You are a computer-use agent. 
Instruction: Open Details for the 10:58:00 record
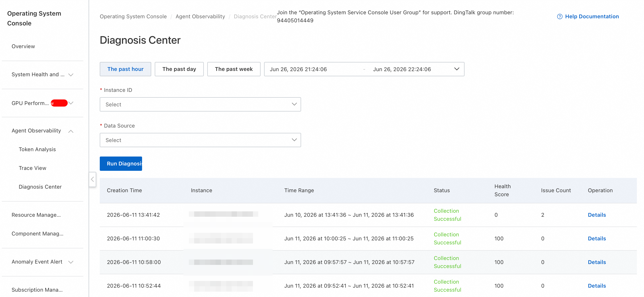597,262
